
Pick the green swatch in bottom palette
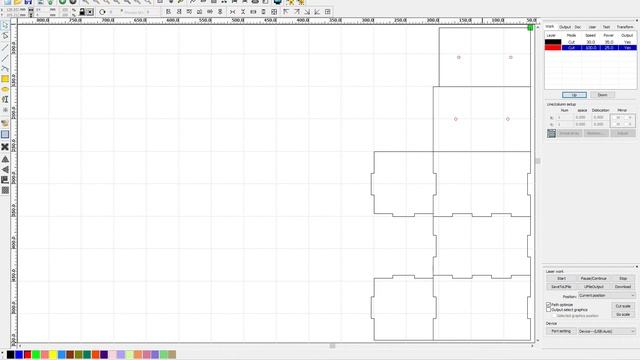[x=36, y=355]
